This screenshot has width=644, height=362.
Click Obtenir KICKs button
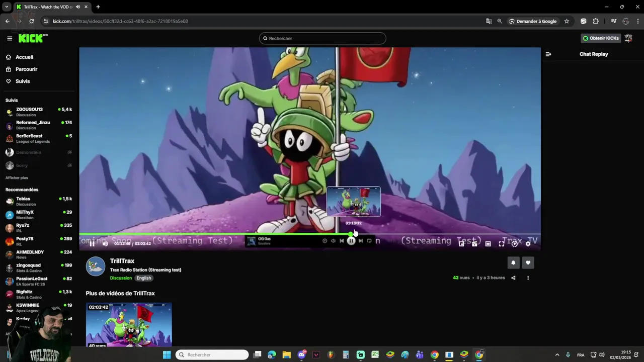(601, 38)
